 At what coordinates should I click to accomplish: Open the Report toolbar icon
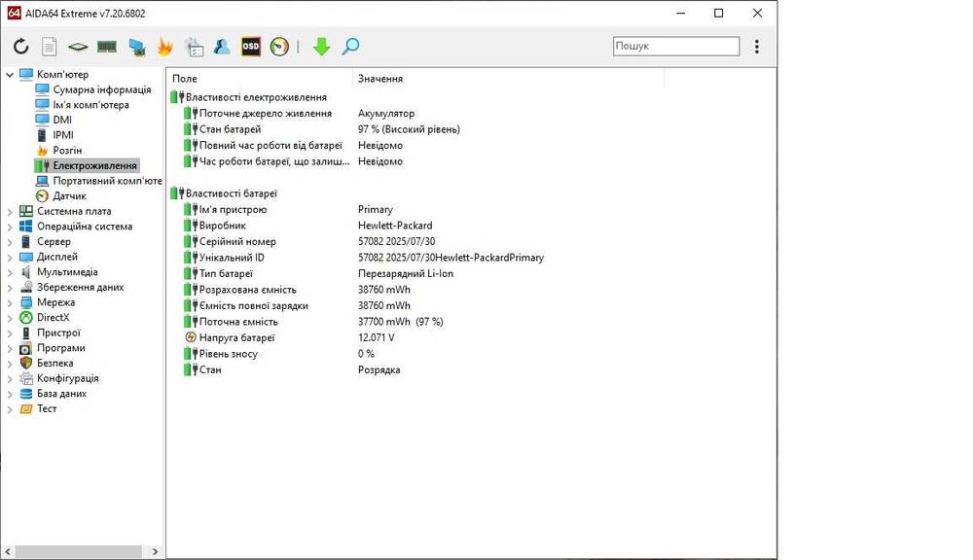pyautogui.click(x=49, y=47)
